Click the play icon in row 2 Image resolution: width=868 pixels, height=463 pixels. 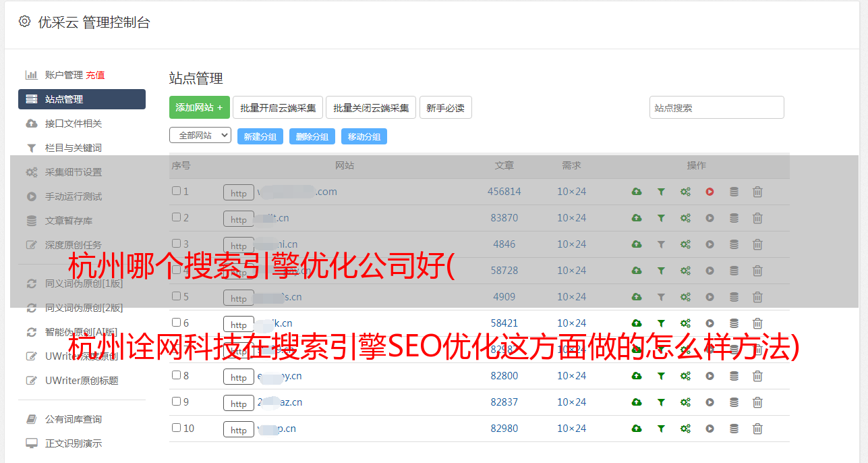pyautogui.click(x=710, y=218)
